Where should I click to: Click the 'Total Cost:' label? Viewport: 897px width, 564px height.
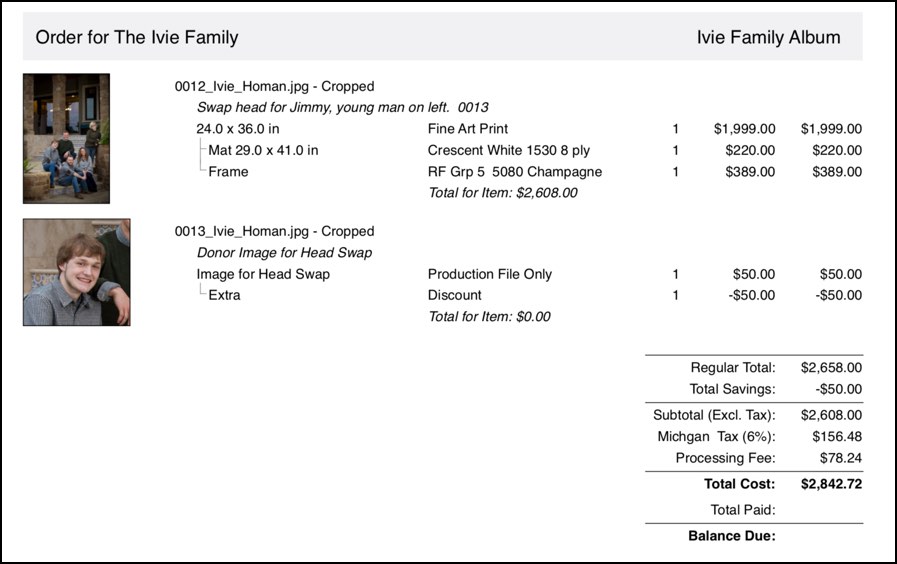740,484
